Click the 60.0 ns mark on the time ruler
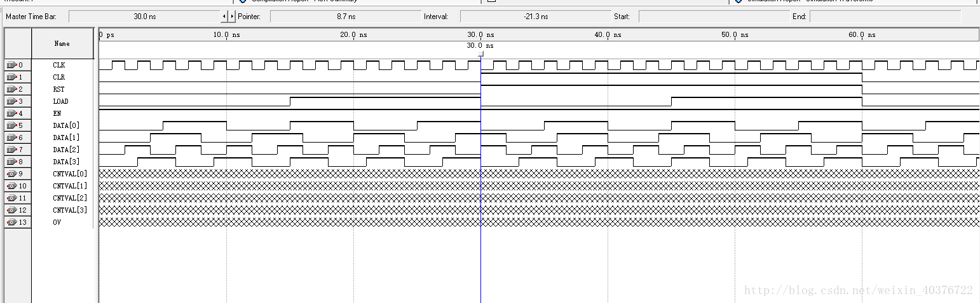Screen dimensions: 980x303 click(862, 35)
